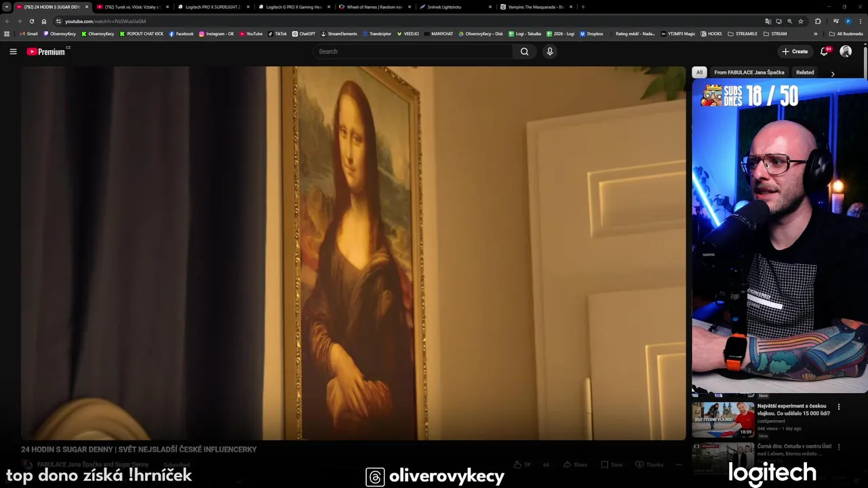This screenshot has height=488, width=868.
Task: Open YT2MP3 Magic bookmark
Action: coord(678,34)
